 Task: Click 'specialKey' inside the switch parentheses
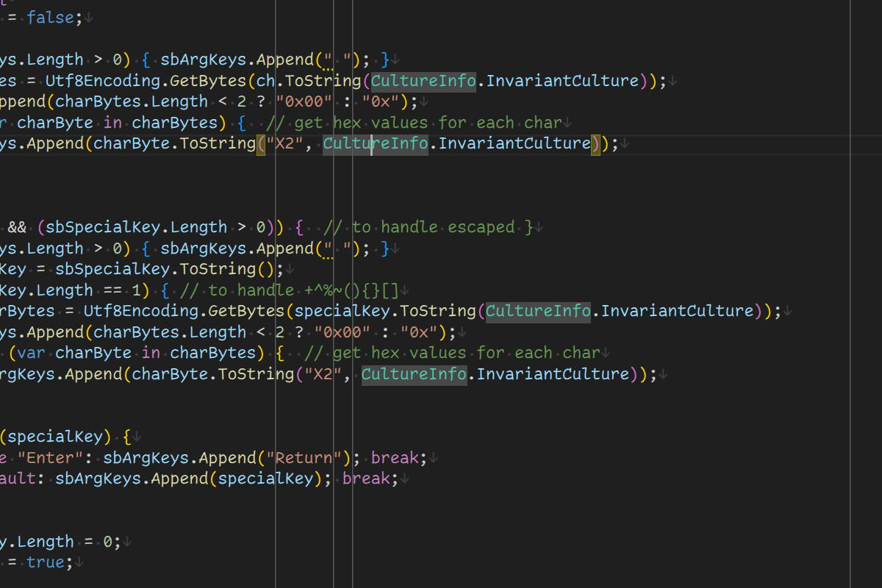(55, 437)
